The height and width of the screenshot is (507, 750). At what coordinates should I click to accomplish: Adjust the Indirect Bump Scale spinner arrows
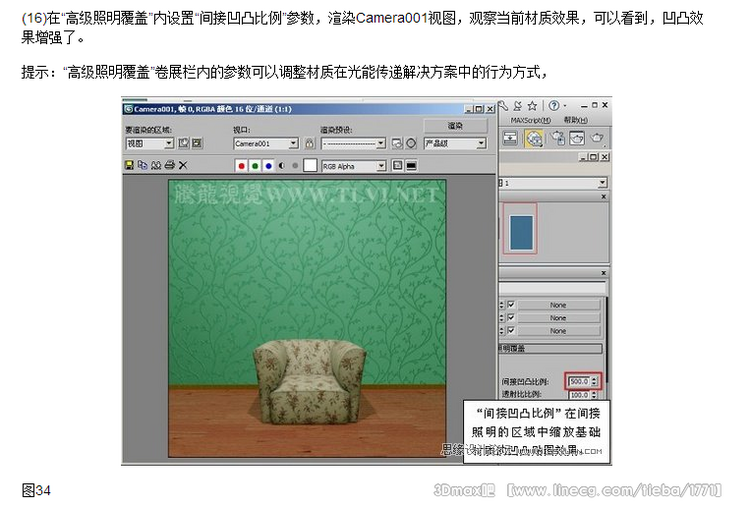click(595, 381)
